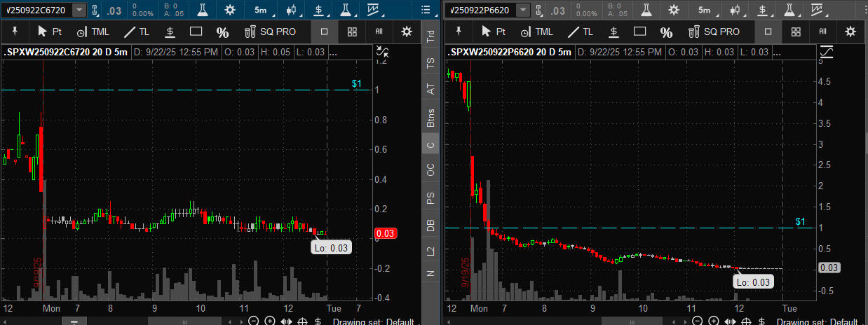Switch left chart to single-square view
This screenshot has height=325, width=868.
point(324,31)
